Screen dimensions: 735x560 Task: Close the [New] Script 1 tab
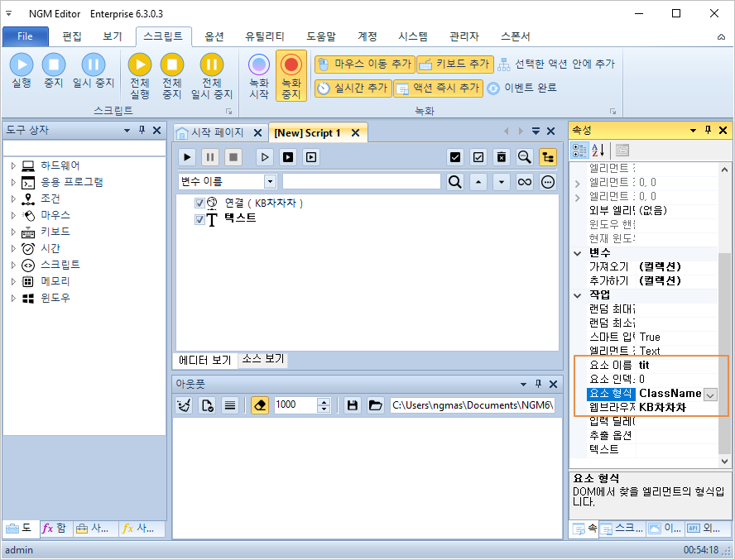(x=356, y=133)
